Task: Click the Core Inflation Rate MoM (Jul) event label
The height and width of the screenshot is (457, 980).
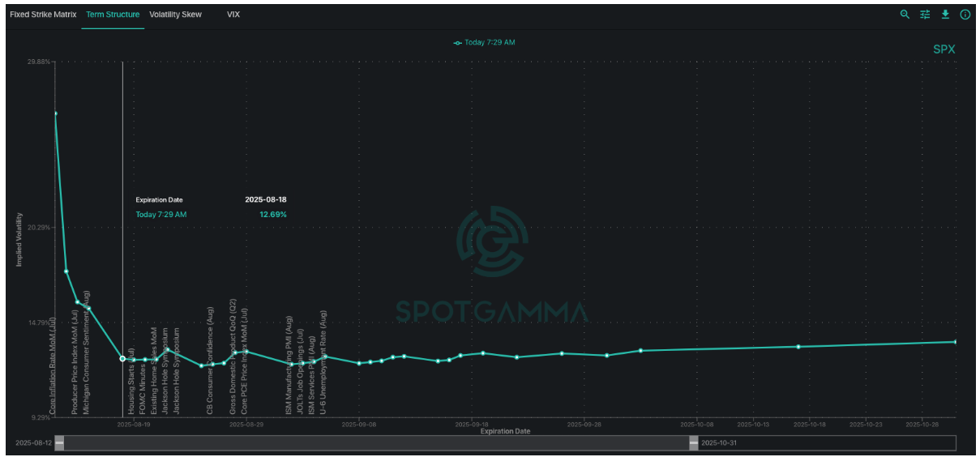Action: click(53, 366)
